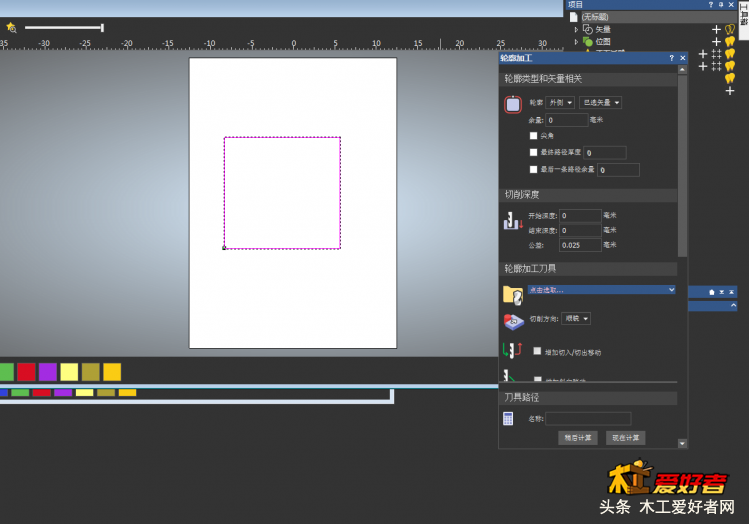This screenshot has height=524, width=749.
Task: Select the large red color swatch
Action: tap(26, 372)
